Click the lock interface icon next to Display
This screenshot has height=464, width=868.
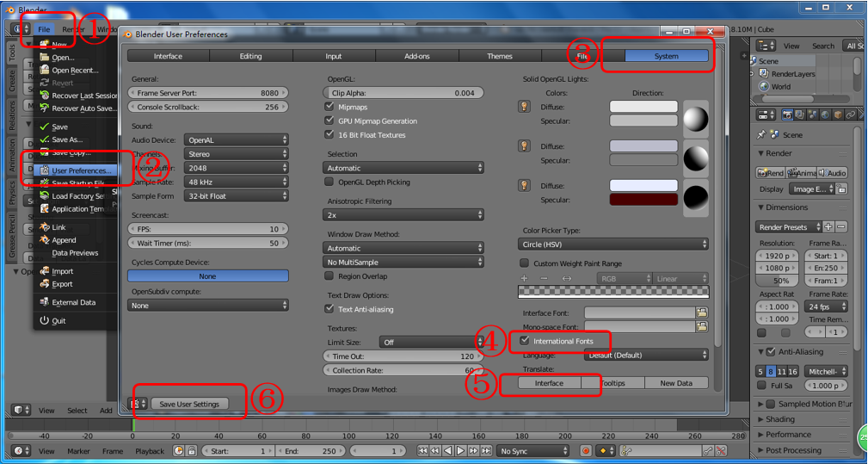pos(841,189)
